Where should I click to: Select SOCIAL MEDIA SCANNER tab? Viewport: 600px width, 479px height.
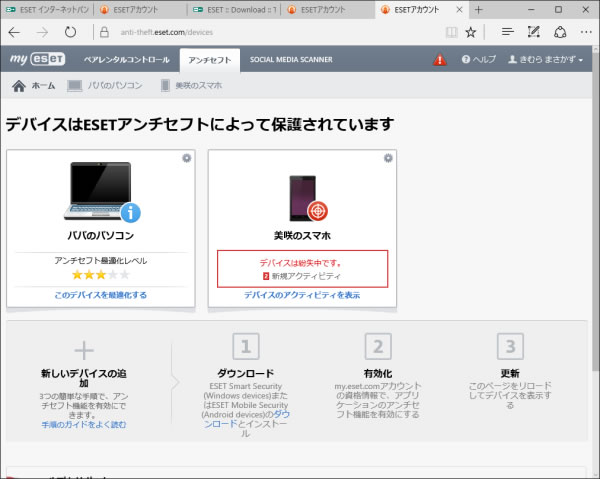point(291,60)
